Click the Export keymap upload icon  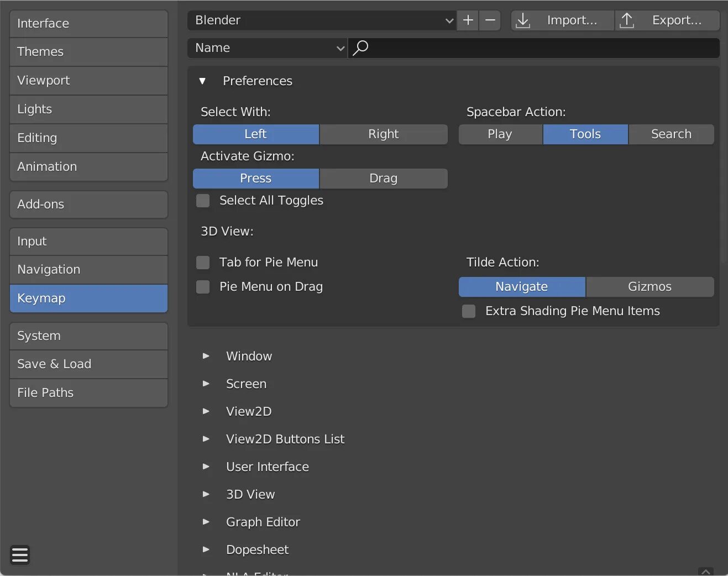pyautogui.click(x=627, y=20)
